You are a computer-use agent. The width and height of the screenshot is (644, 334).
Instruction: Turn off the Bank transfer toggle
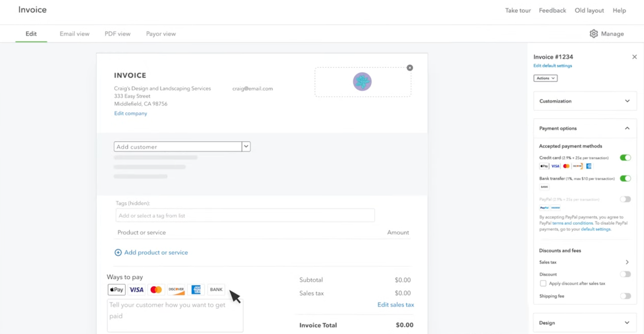click(x=625, y=178)
